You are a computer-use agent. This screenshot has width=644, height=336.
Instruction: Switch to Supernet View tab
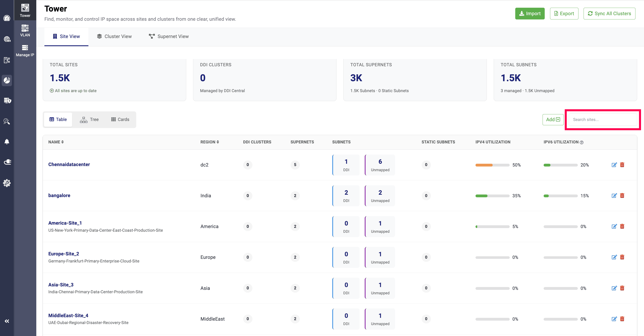tap(169, 37)
